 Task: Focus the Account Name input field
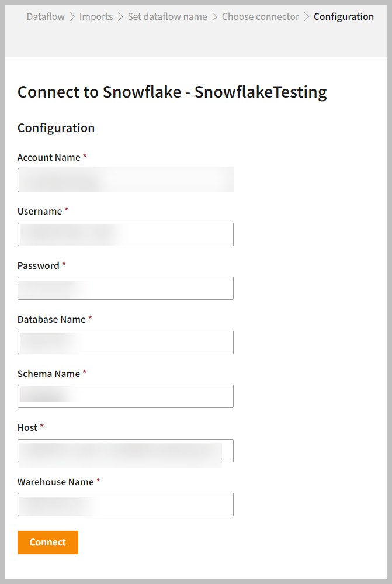pos(126,179)
